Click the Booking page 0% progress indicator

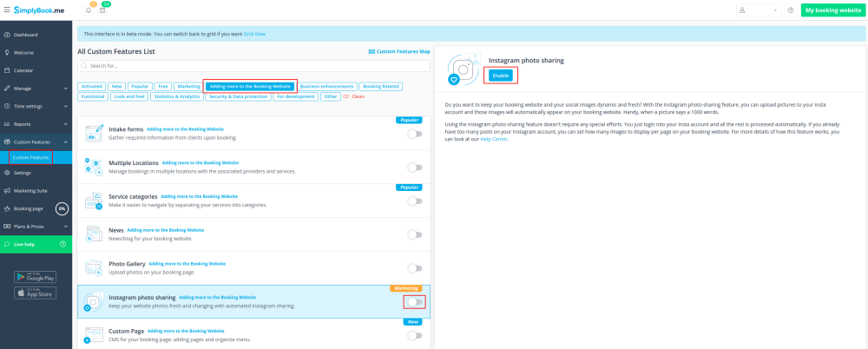[62, 208]
